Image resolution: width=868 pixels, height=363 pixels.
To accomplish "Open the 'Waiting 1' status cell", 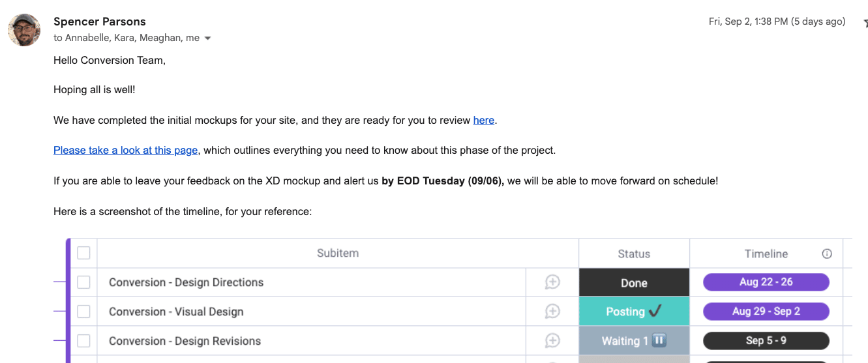I will coord(634,341).
